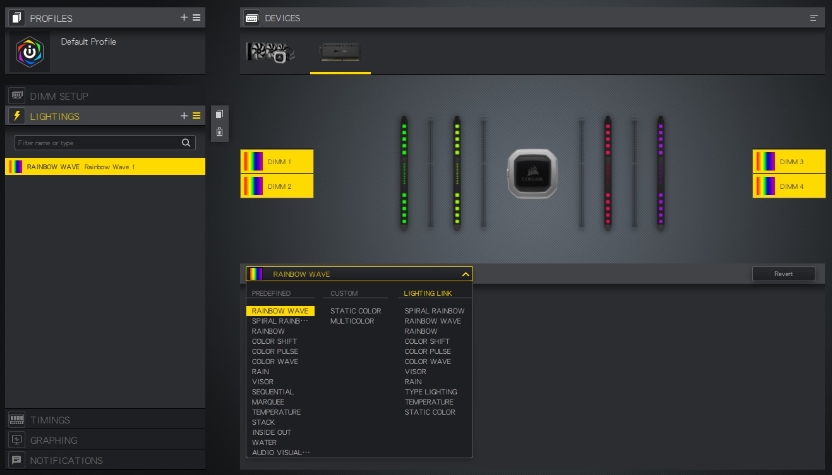Click the Corsair cooler pump head
The height and width of the screenshot is (475, 832).
point(532,174)
